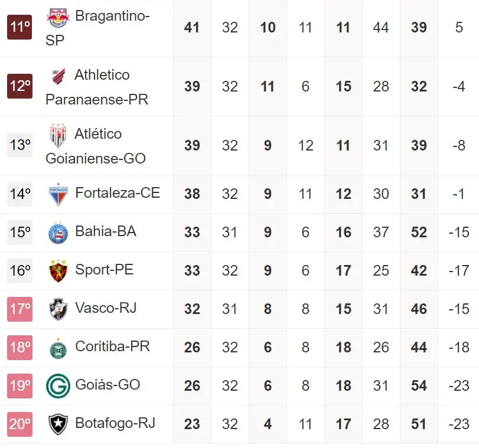Click the Atlético Goianiense-GO team crest
This screenshot has height=448, width=479.
coord(58,136)
